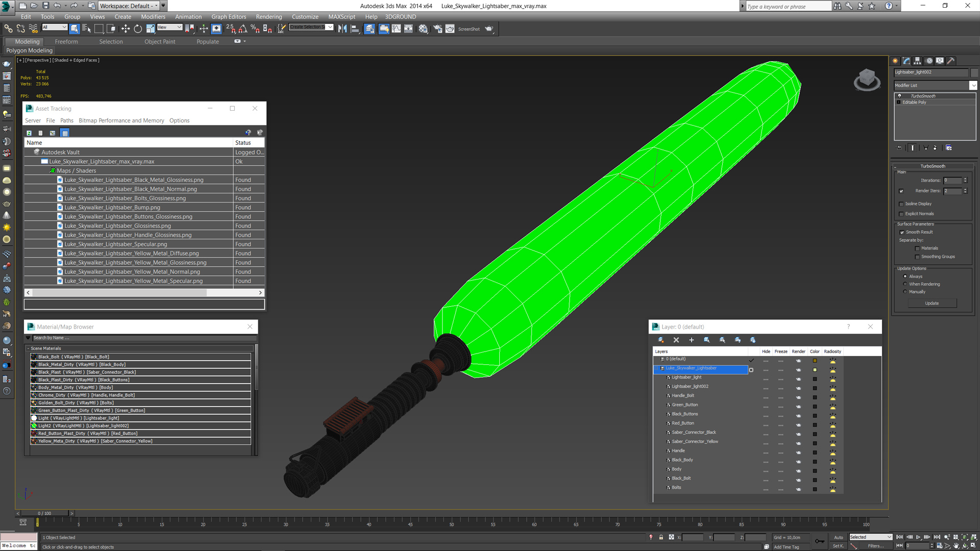Click Pin Stack icon below modifier stack
980x551 pixels.
[899, 148]
